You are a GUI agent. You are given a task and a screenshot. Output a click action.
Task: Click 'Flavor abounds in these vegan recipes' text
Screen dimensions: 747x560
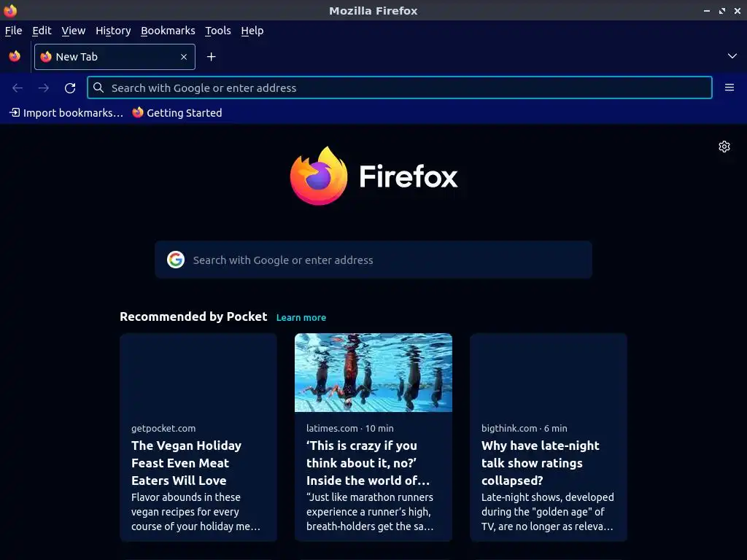[x=196, y=512]
